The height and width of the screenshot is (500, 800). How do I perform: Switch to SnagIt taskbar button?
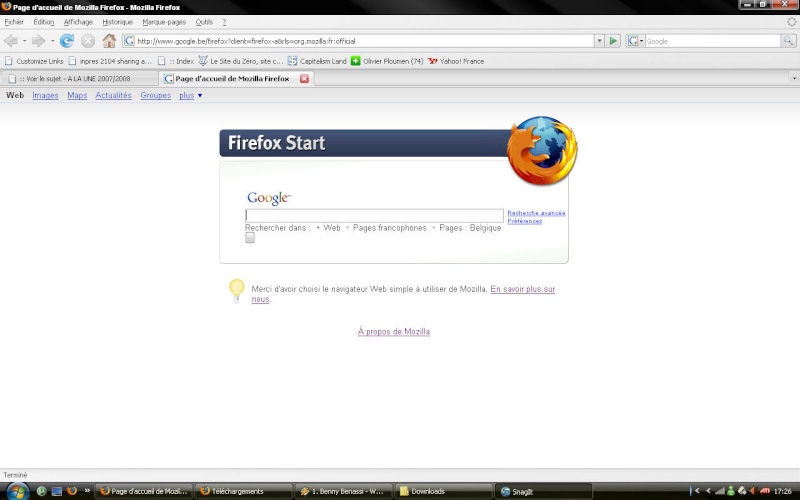[543, 491]
